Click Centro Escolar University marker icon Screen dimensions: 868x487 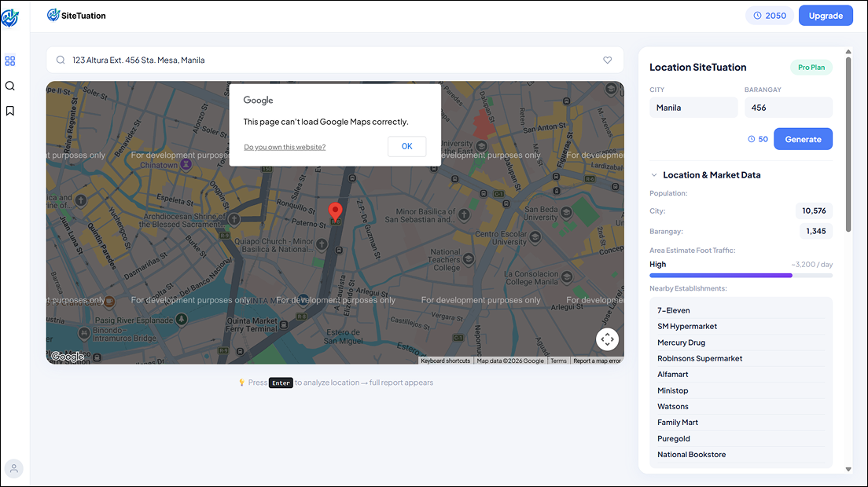(535, 237)
